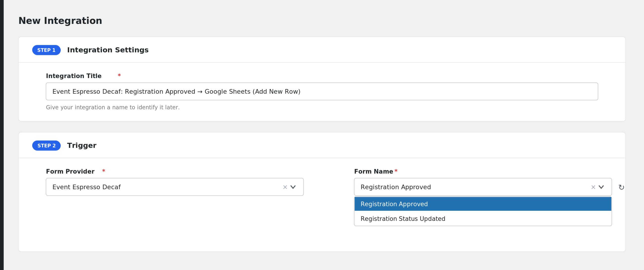The width and height of the screenshot is (644, 270).
Task: Collapse the Form Name dropdown arrow
Action: 601,187
